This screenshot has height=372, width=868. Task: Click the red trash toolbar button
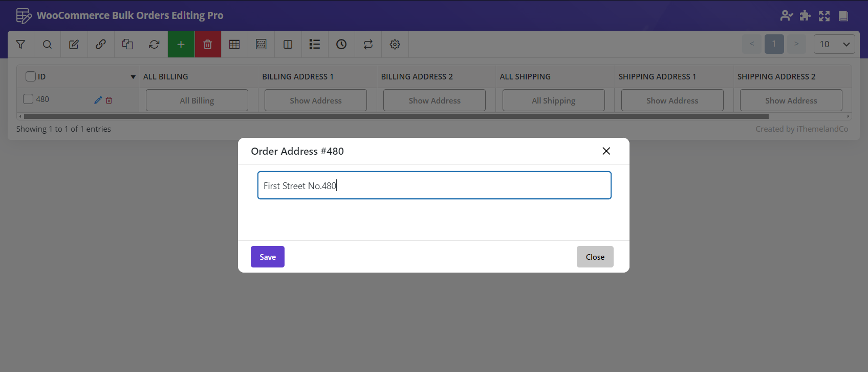[208, 45]
